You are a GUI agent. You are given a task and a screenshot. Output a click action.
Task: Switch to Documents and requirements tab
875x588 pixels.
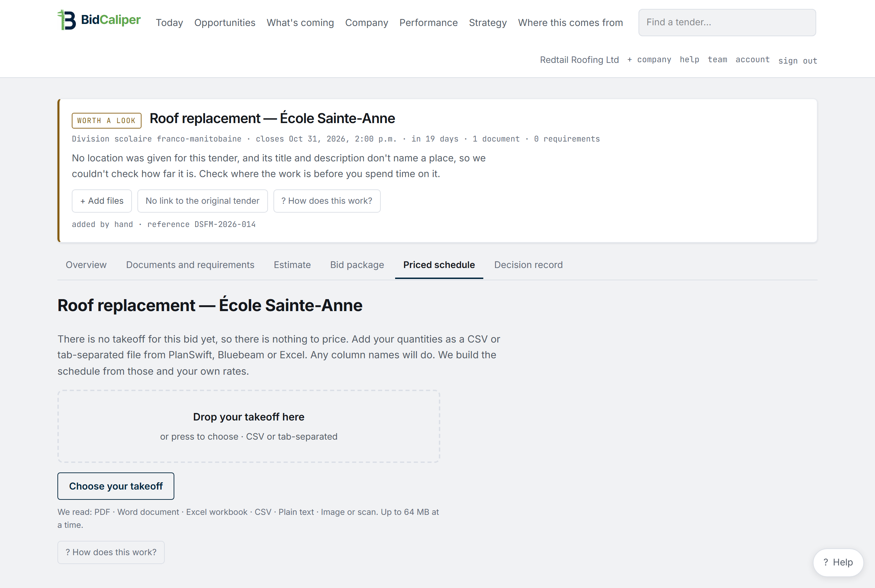tap(190, 265)
